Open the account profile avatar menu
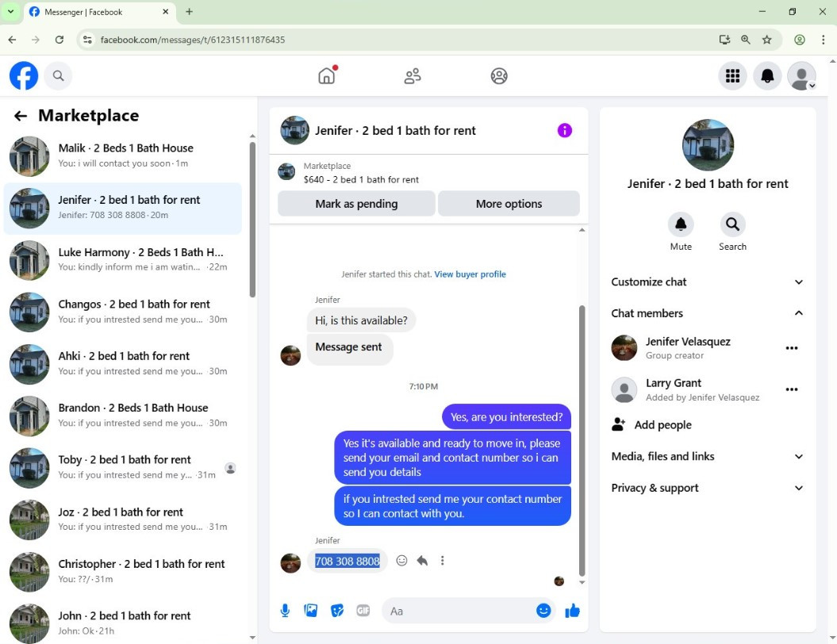 pyautogui.click(x=801, y=76)
